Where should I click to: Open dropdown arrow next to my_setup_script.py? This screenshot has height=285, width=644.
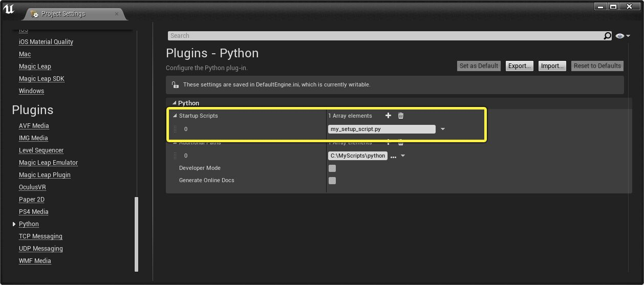(443, 129)
